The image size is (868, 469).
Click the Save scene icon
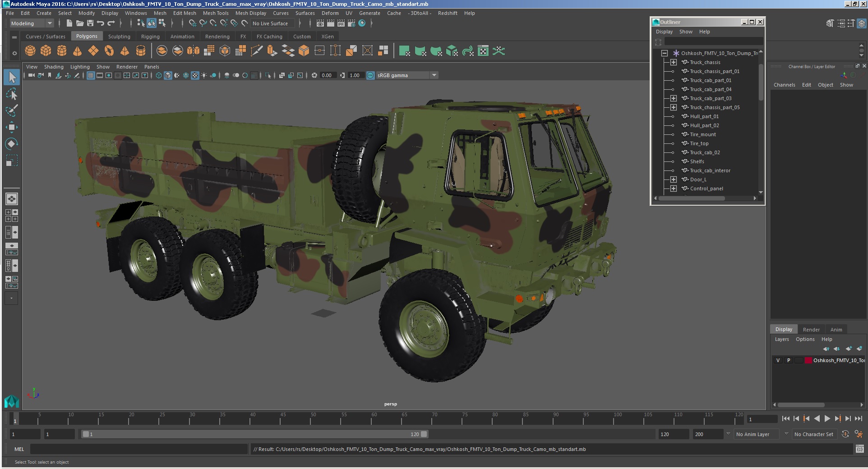pyautogui.click(x=90, y=23)
